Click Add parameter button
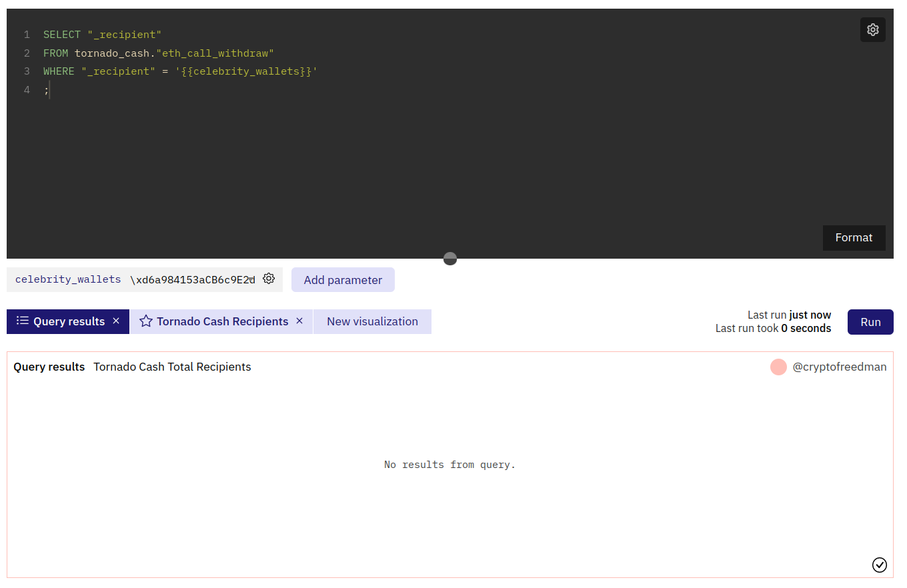Screen dimensions: 907x588 tap(343, 280)
